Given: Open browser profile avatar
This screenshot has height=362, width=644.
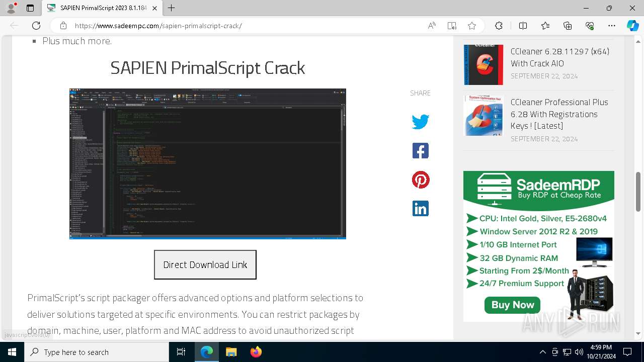Looking at the screenshot, I should (x=11, y=8).
